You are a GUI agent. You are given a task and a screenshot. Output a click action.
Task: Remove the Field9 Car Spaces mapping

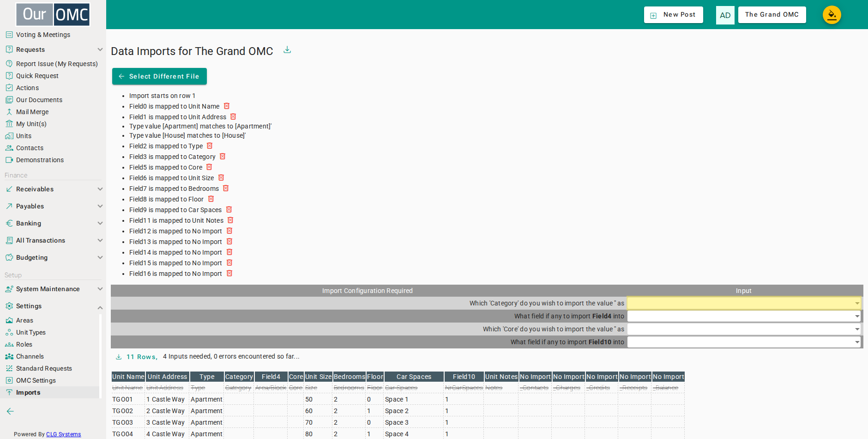229,210
